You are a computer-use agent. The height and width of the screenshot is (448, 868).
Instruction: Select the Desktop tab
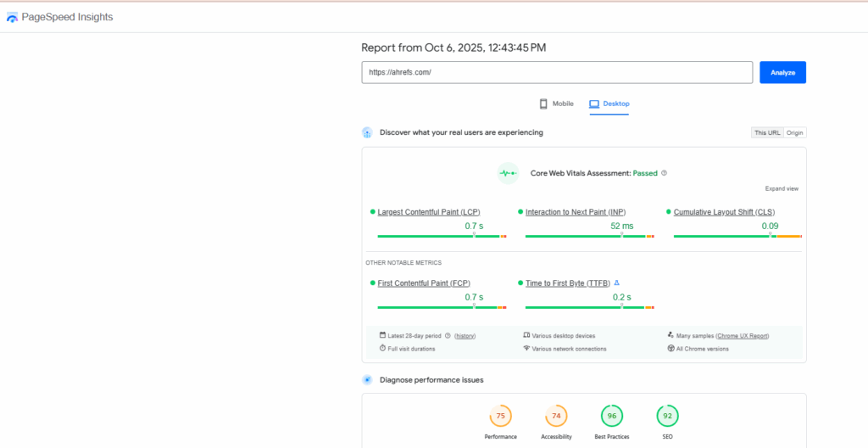[609, 104]
